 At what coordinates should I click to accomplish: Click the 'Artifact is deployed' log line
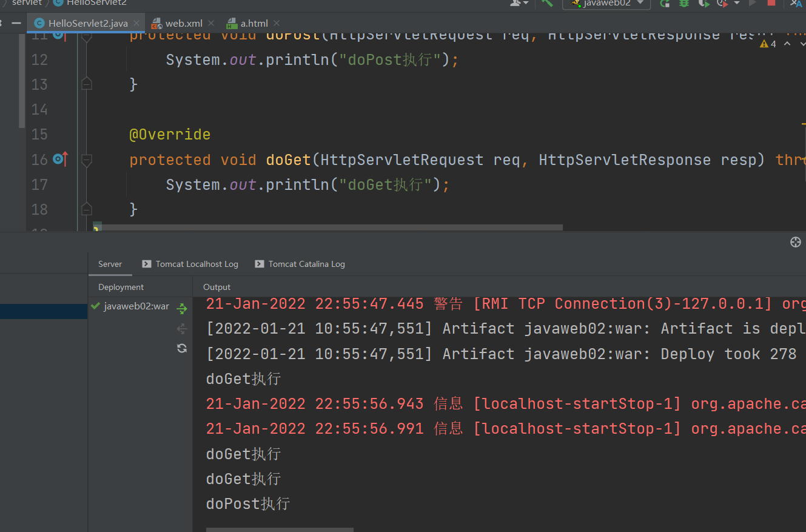coord(506,329)
